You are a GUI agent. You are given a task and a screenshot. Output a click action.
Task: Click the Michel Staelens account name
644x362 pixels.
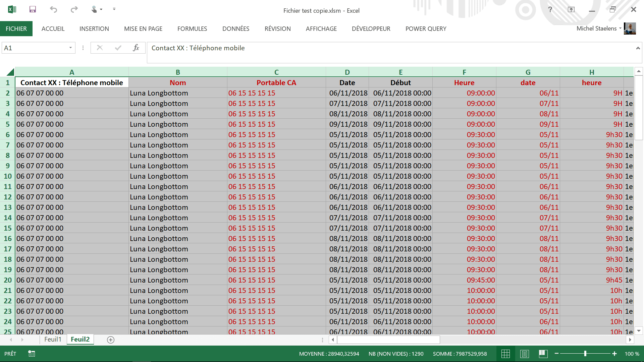[596, 28]
